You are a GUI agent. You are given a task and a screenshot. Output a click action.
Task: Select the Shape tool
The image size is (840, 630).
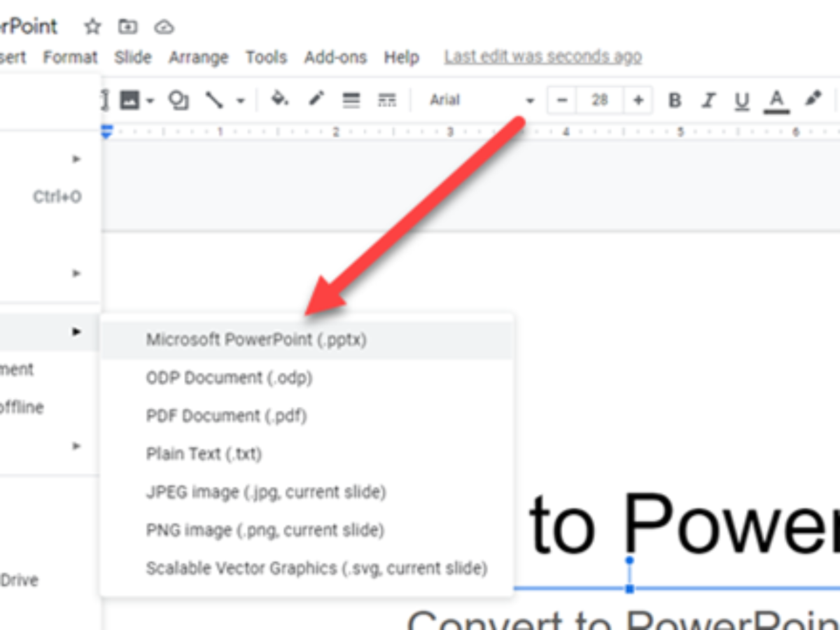click(x=178, y=100)
